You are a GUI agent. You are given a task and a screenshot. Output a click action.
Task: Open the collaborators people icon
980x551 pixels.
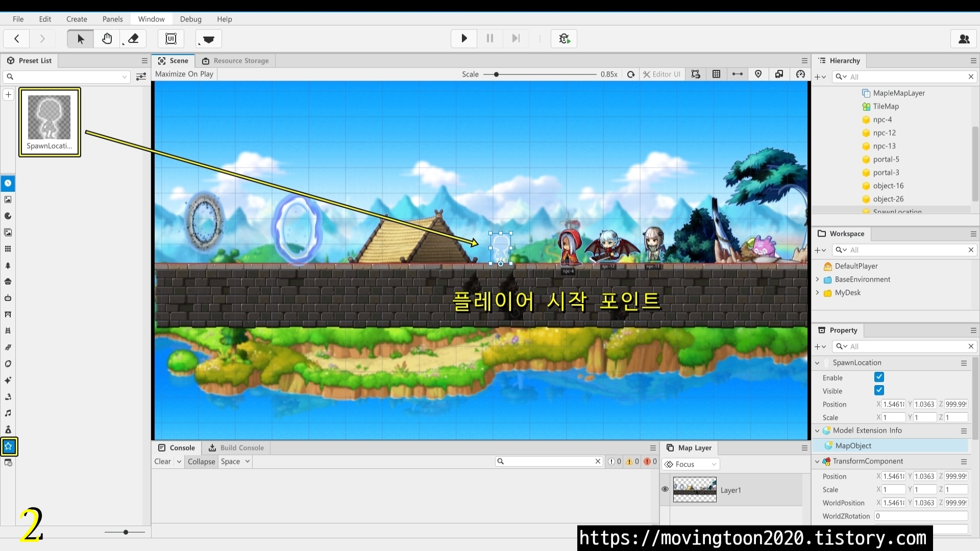[964, 39]
